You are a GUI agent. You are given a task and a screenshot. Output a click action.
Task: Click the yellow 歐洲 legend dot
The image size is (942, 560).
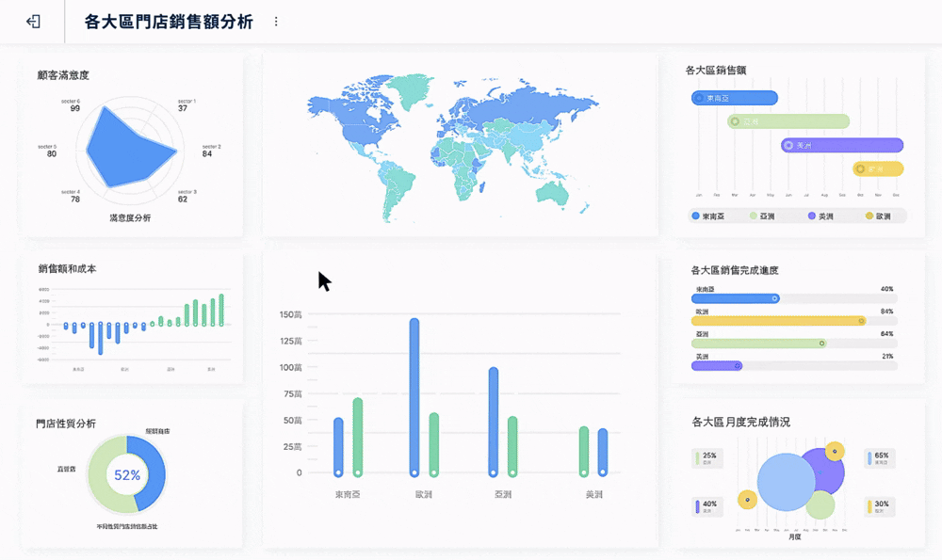(869, 216)
